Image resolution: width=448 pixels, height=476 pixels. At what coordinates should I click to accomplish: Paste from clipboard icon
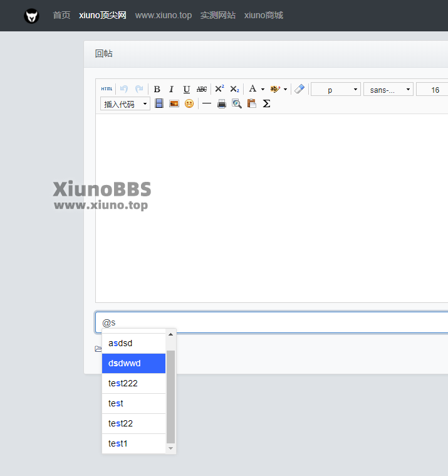coord(252,103)
